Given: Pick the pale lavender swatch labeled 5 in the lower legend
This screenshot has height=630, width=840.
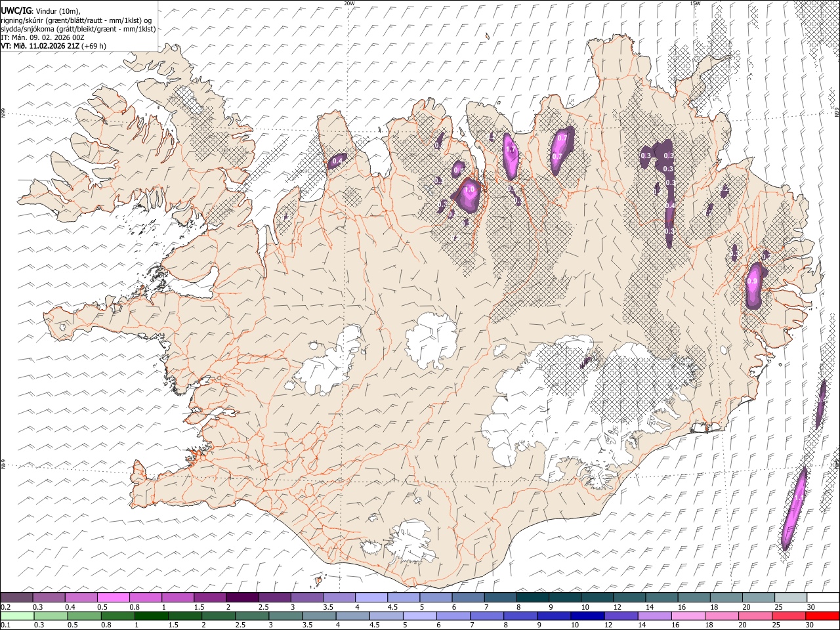Looking at the screenshot, I should coord(420,616).
